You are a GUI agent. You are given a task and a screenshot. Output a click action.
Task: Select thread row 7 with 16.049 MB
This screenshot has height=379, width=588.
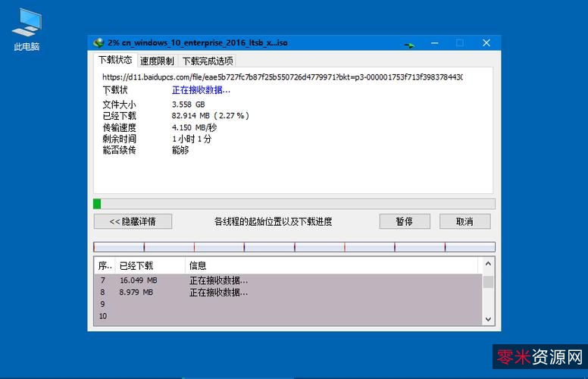(x=288, y=280)
